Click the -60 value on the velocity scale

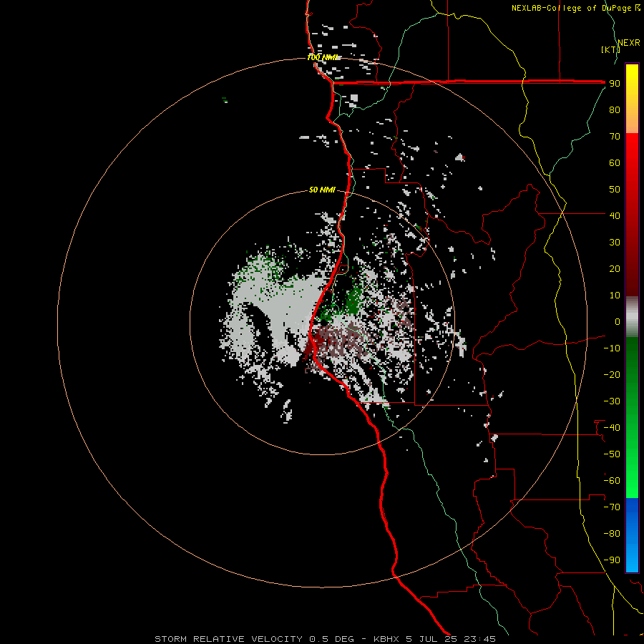[612, 481]
